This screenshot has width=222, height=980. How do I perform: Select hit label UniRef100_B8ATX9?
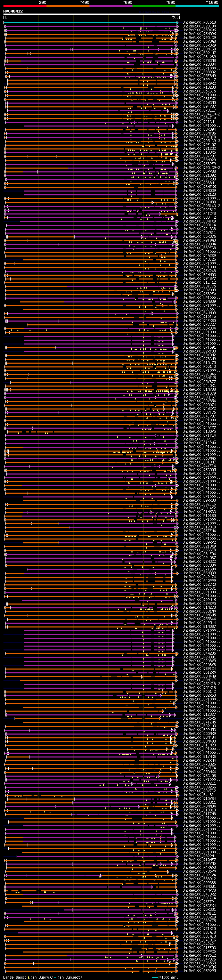tap(199, 221)
